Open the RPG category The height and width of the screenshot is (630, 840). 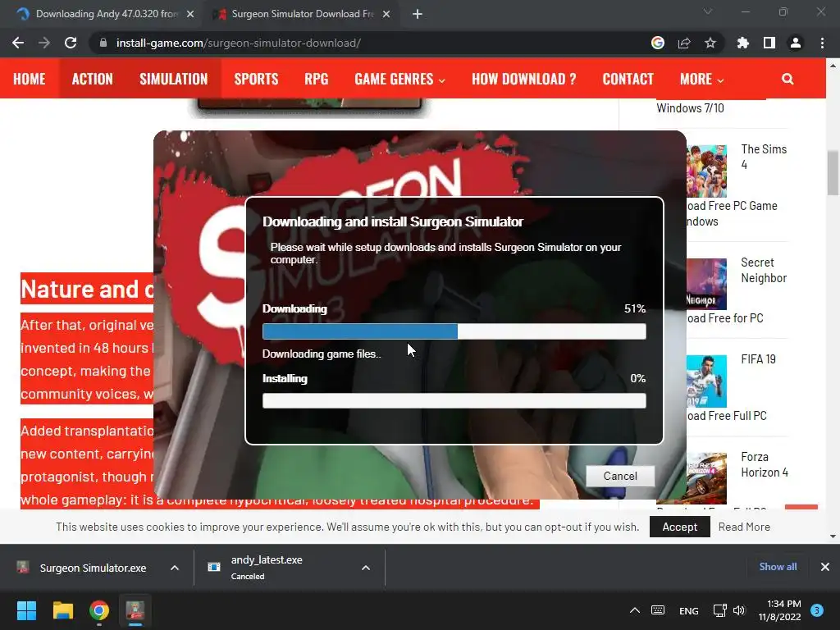[317, 79]
